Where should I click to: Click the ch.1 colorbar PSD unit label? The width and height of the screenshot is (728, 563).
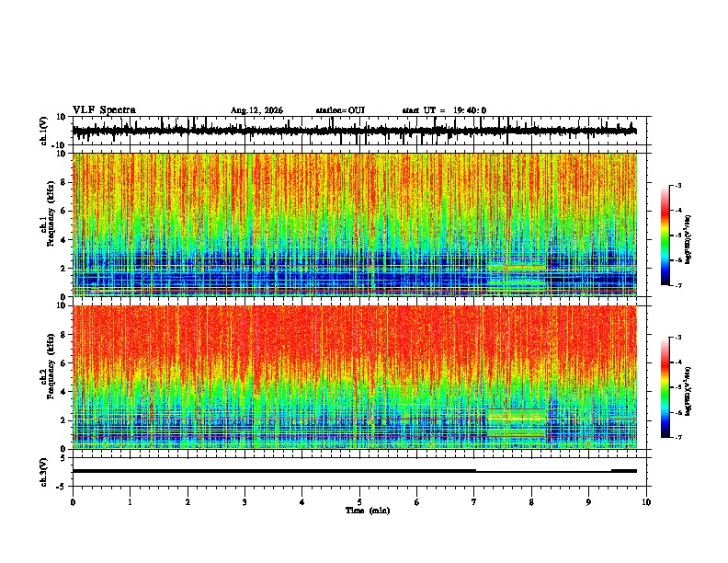pos(688,240)
